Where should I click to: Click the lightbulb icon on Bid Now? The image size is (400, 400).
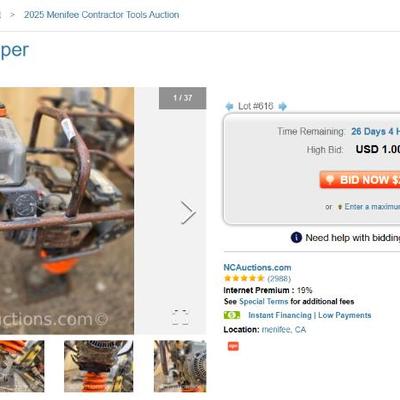pyautogui.click(x=330, y=180)
